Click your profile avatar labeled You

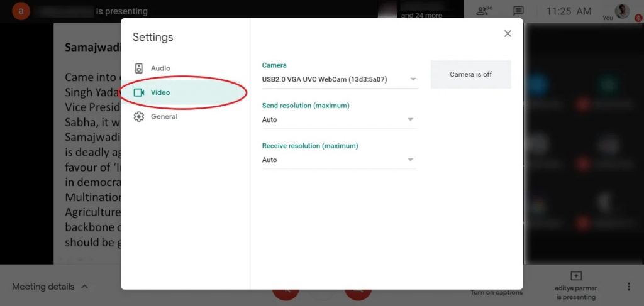[x=622, y=11]
